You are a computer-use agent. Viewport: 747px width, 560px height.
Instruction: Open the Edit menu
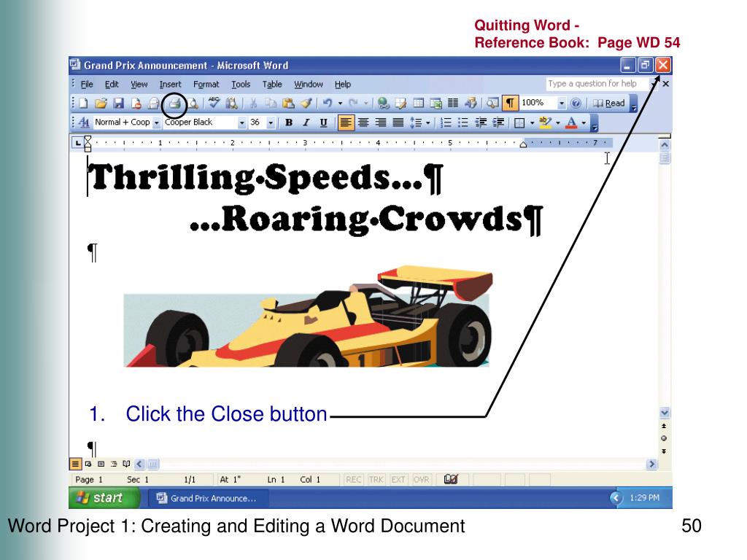click(x=112, y=85)
